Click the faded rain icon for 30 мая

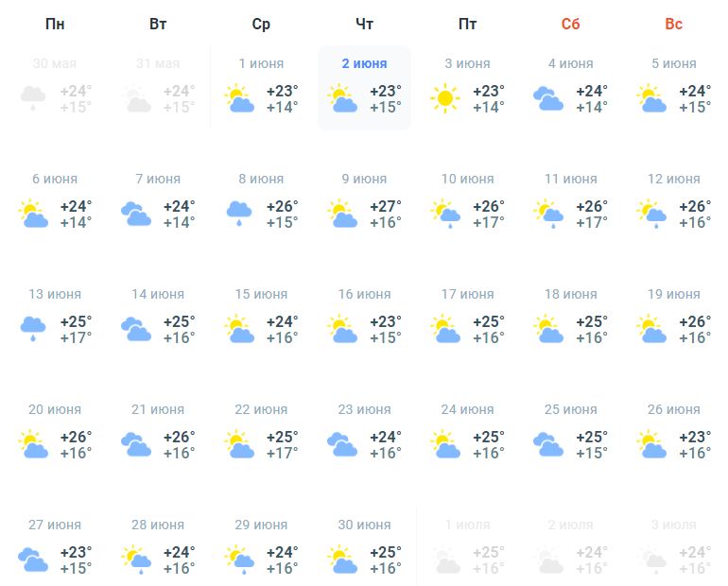[31, 98]
